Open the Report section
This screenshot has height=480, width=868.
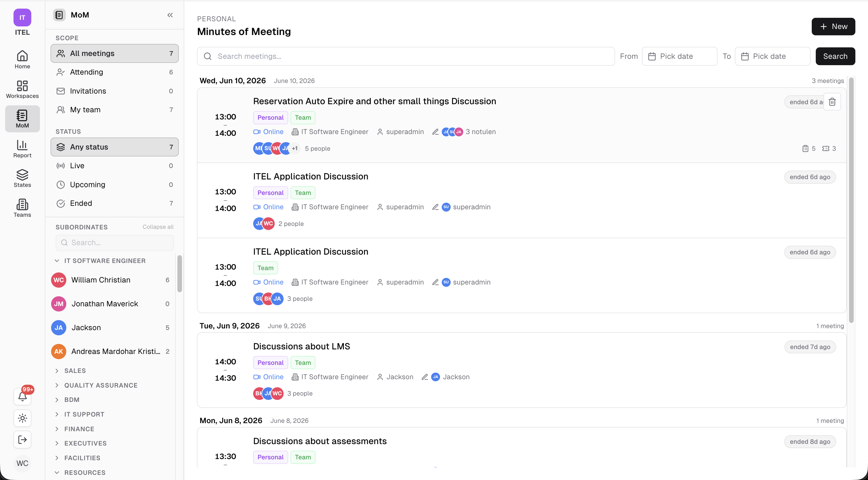(22, 149)
